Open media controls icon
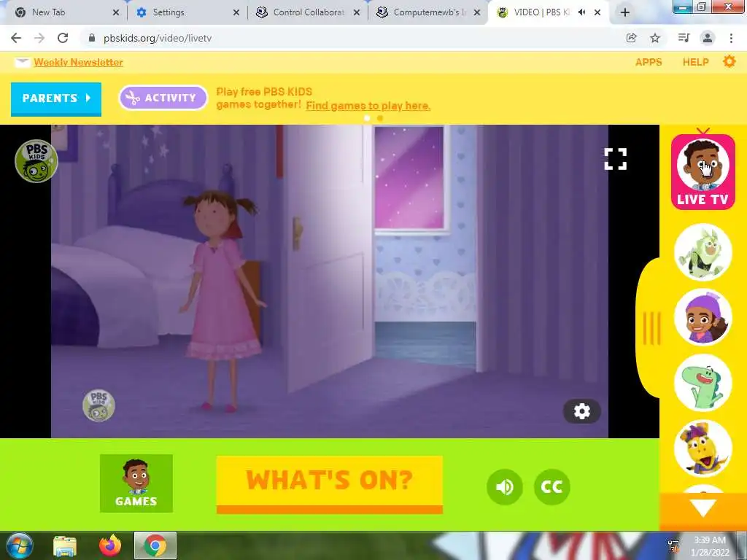Image resolution: width=747 pixels, height=560 pixels. click(x=684, y=38)
